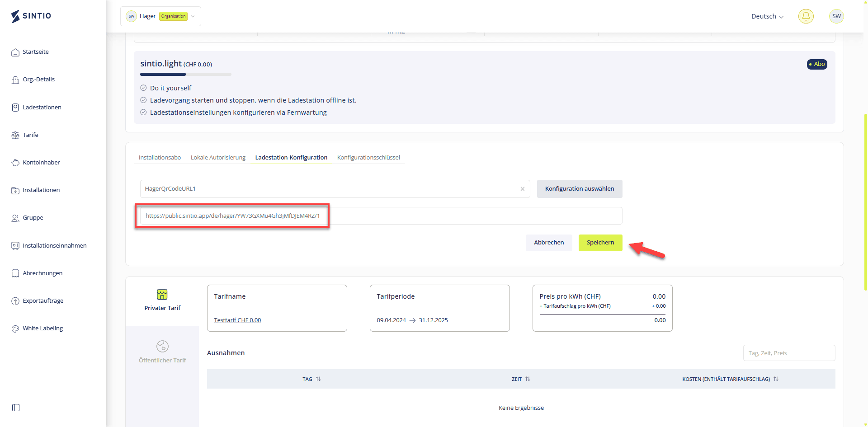This screenshot has width=868, height=427.
Task: Click the Ladestationen sidebar icon
Action: [15, 108]
